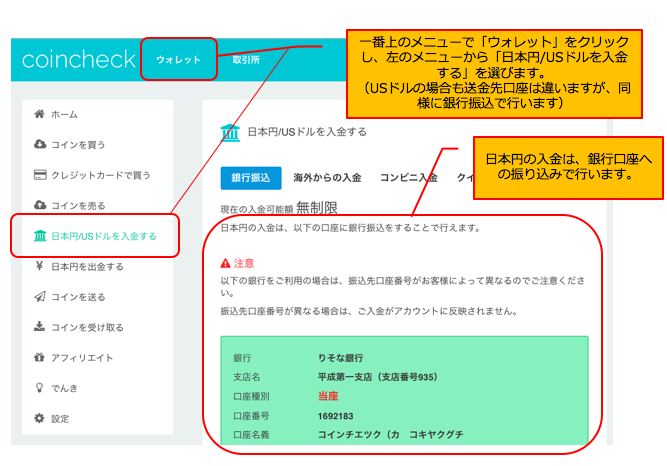Select the 銀行振込 tab
Screen dimensions: 667x466
(x=251, y=178)
